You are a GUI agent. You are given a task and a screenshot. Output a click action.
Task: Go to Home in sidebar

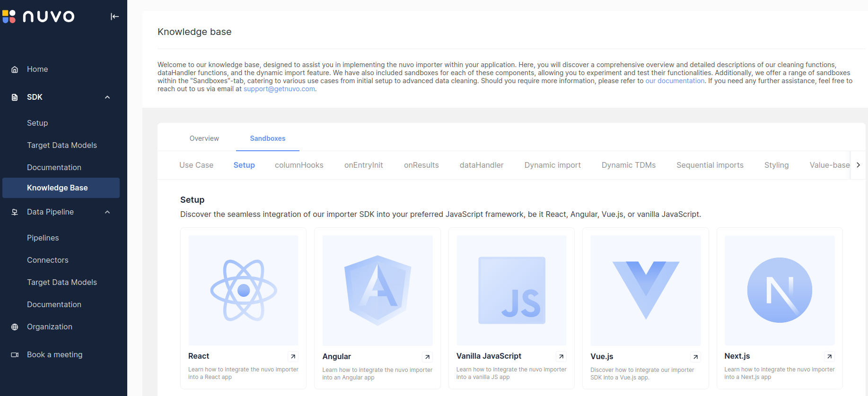pos(37,69)
